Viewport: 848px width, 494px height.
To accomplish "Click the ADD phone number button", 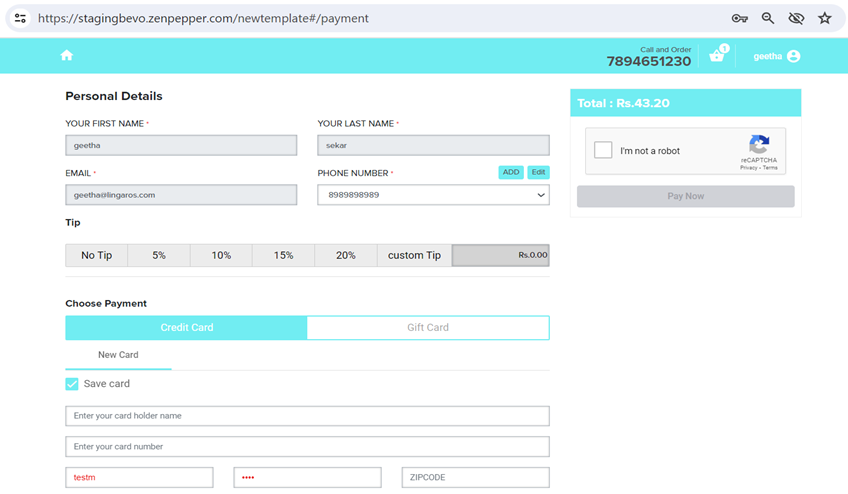I will 511,172.
